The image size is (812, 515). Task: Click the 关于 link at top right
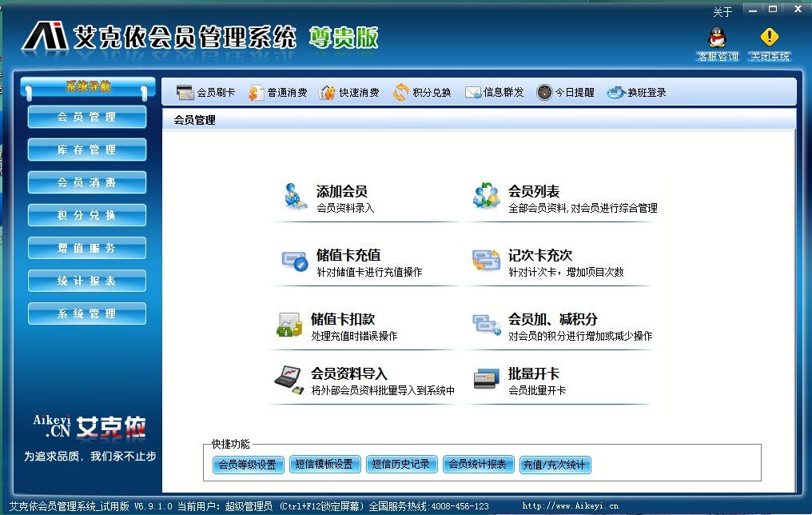(722, 11)
